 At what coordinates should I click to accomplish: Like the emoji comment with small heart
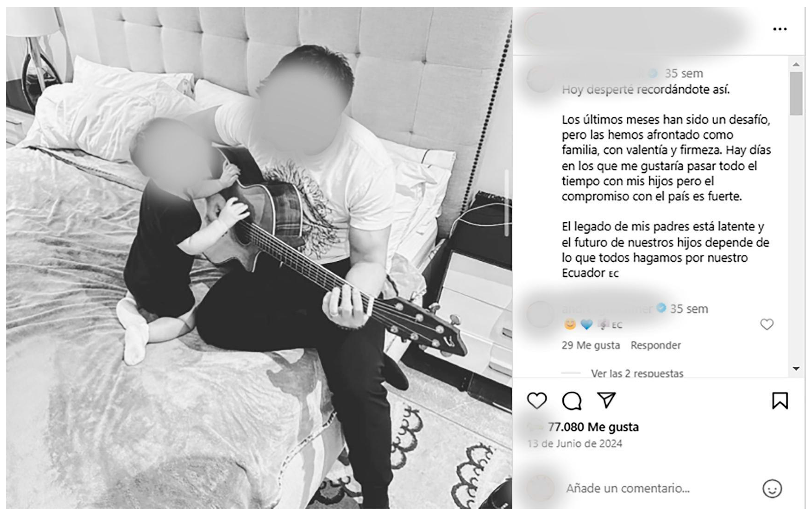click(x=767, y=324)
